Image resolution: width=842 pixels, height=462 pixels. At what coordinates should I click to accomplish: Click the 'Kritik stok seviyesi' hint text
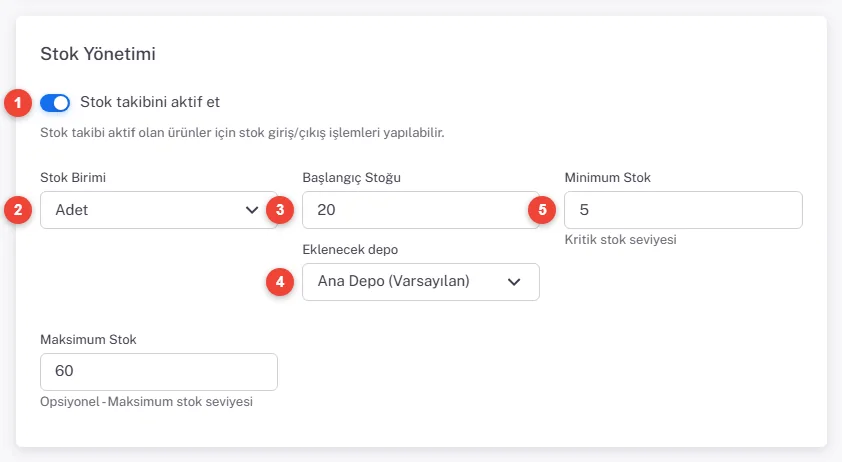[620, 240]
